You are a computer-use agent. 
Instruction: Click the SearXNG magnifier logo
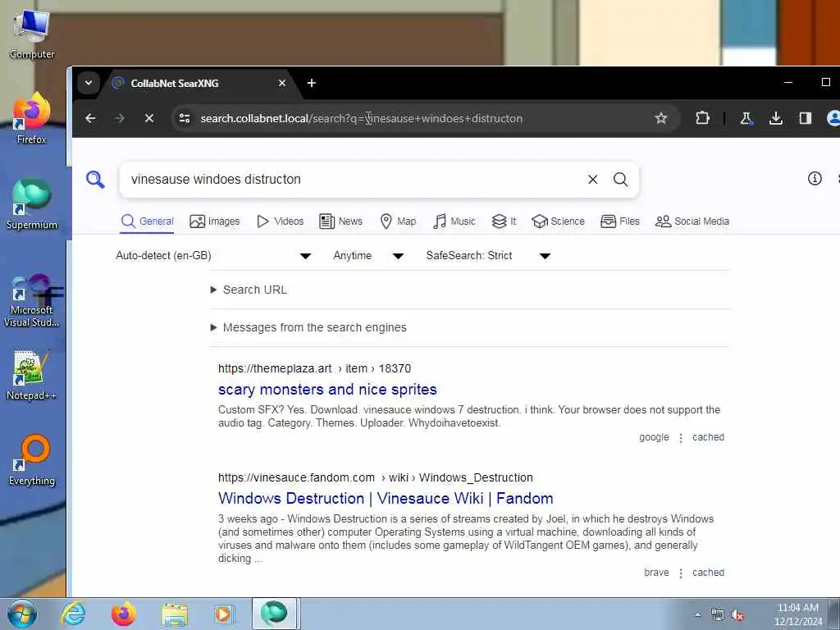[95, 179]
